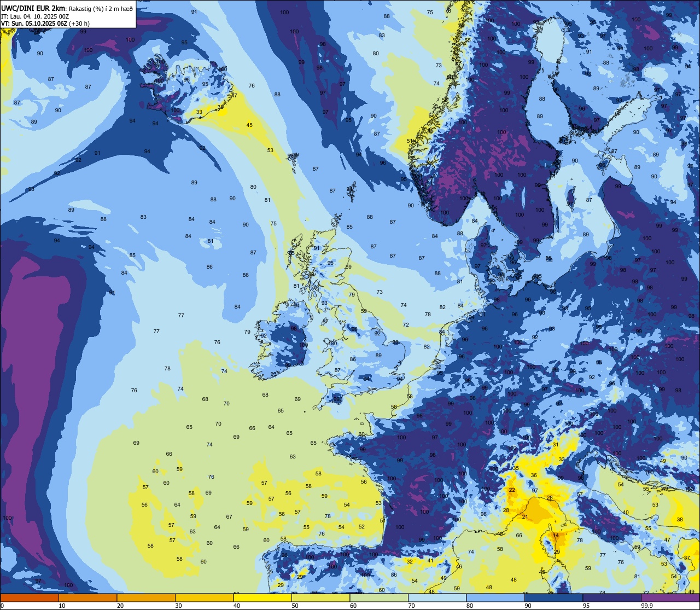Click the 'Rakastig (%) í 2 m hæð' label
The image size is (700, 610).
coord(101,8)
